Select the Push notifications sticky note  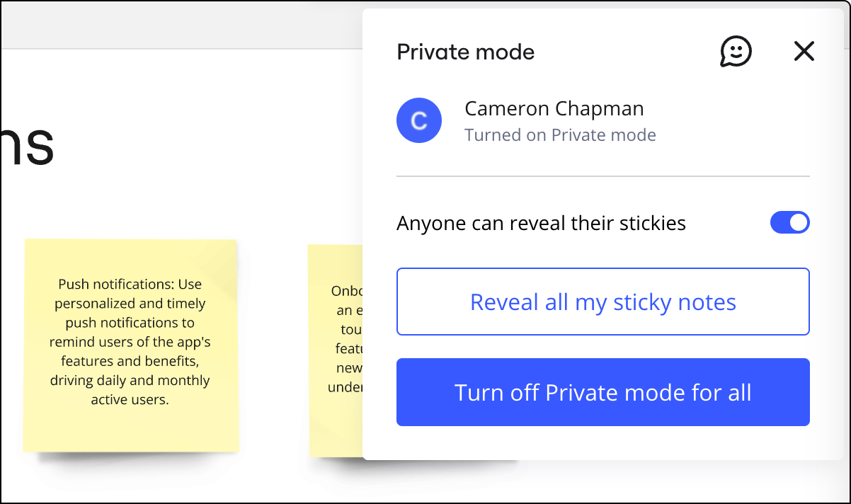[x=130, y=344]
